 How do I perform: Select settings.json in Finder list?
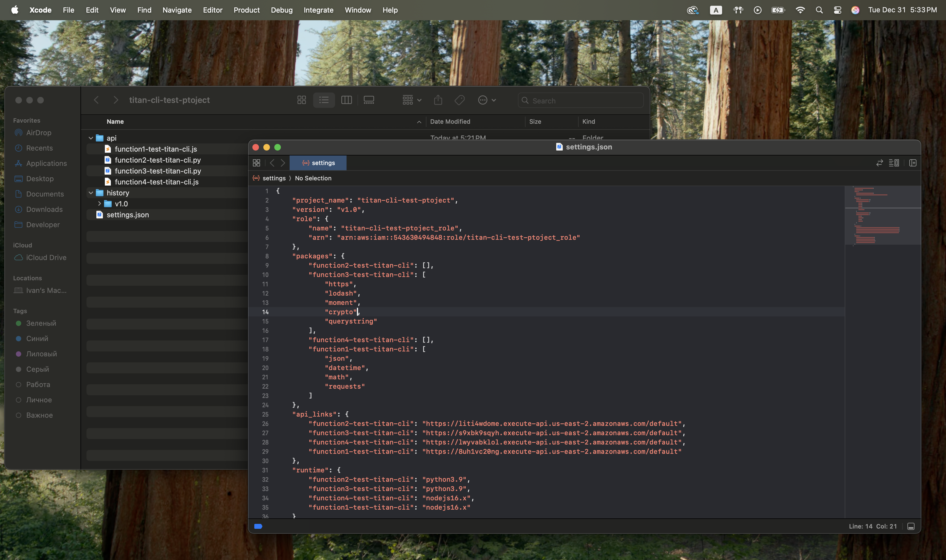coord(128,215)
